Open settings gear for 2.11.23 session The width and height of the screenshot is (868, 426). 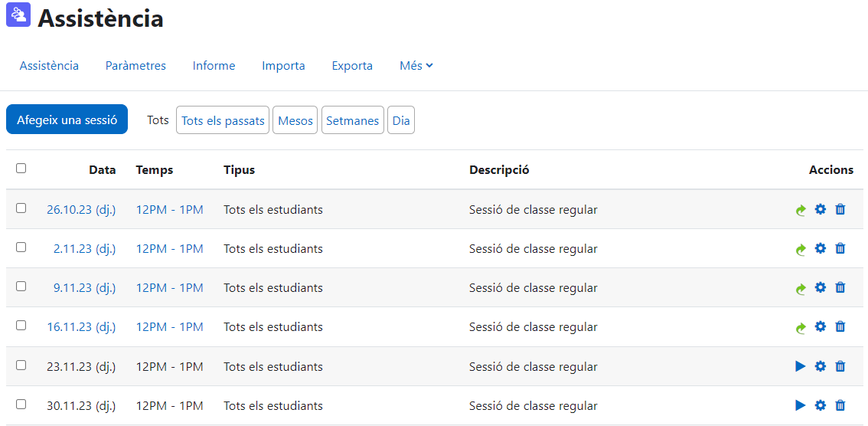coord(821,249)
